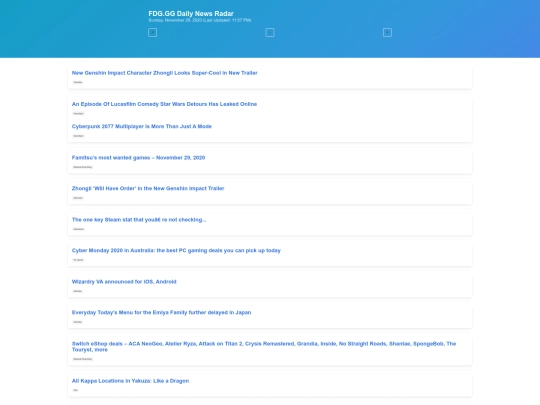Image resolution: width=540 pixels, height=405 pixels.
Task: Open Famitsu's most wanted games headline
Action: click(x=138, y=158)
